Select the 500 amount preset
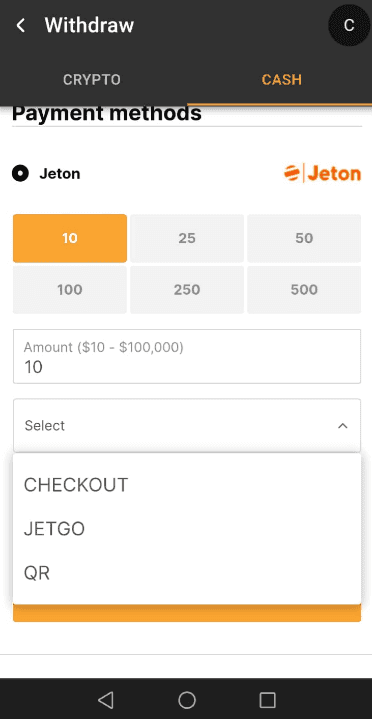Image resolution: width=372 pixels, height=719 pixels. click(x=304, y=290)
